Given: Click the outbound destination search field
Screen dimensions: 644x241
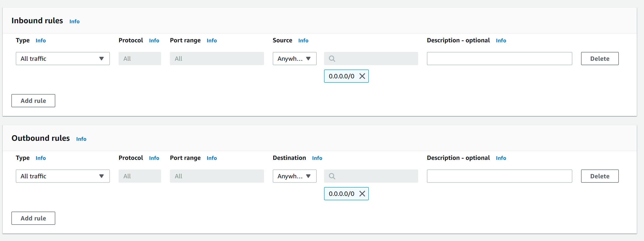Looking at the screenshot, I should pyautogui.click(x=375, y=176).
